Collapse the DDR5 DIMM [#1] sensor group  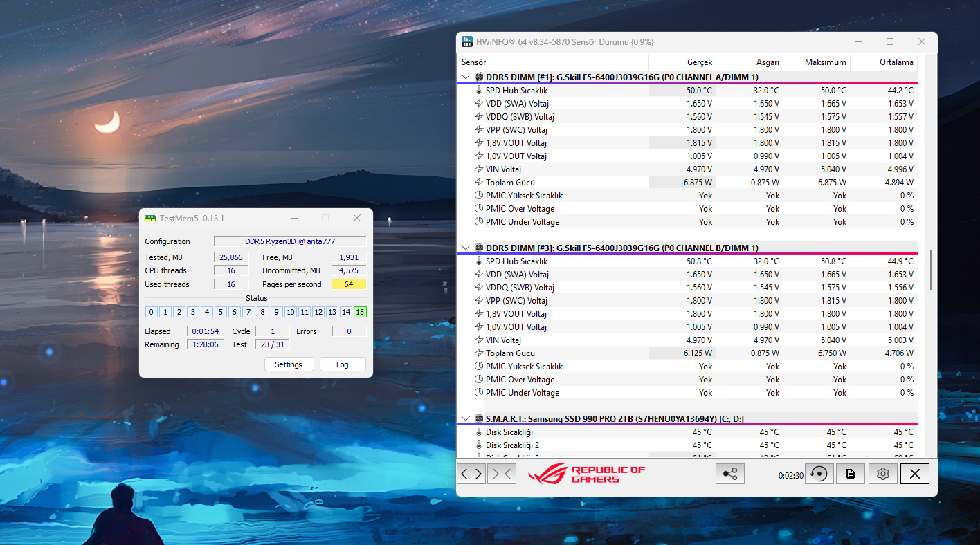coord(466,77)
